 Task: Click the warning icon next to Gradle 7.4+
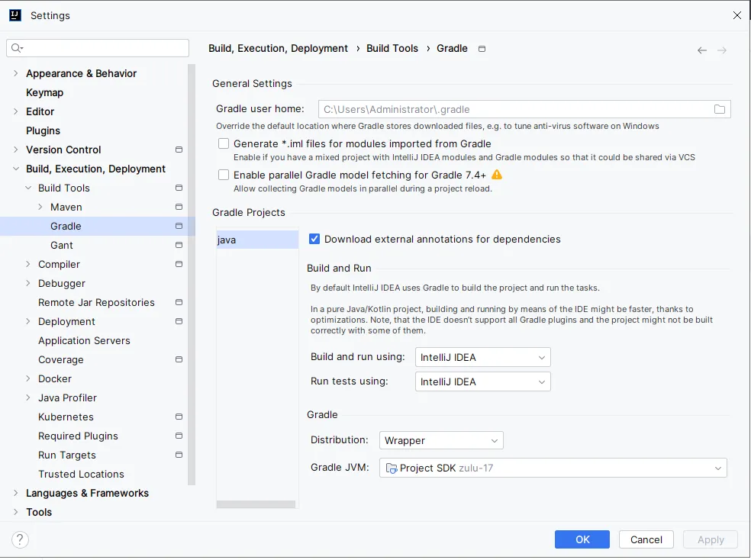click(497, 175)
